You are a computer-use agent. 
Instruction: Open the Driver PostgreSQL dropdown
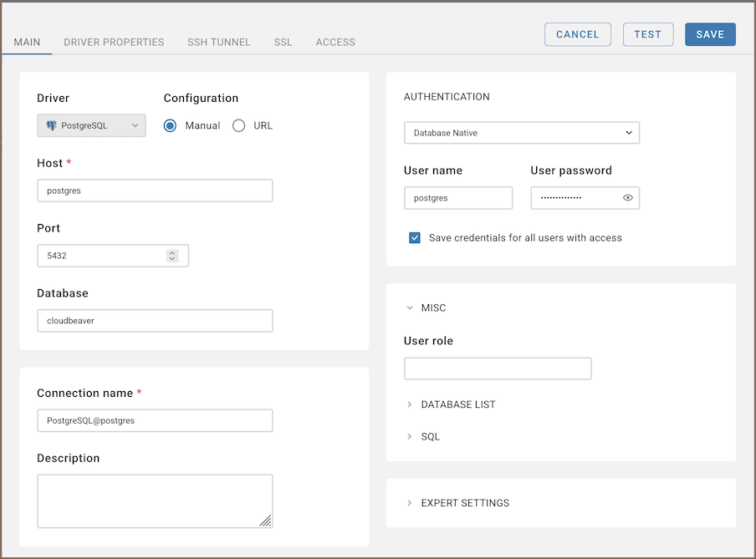pyautogui.click(x=92, y=125)
